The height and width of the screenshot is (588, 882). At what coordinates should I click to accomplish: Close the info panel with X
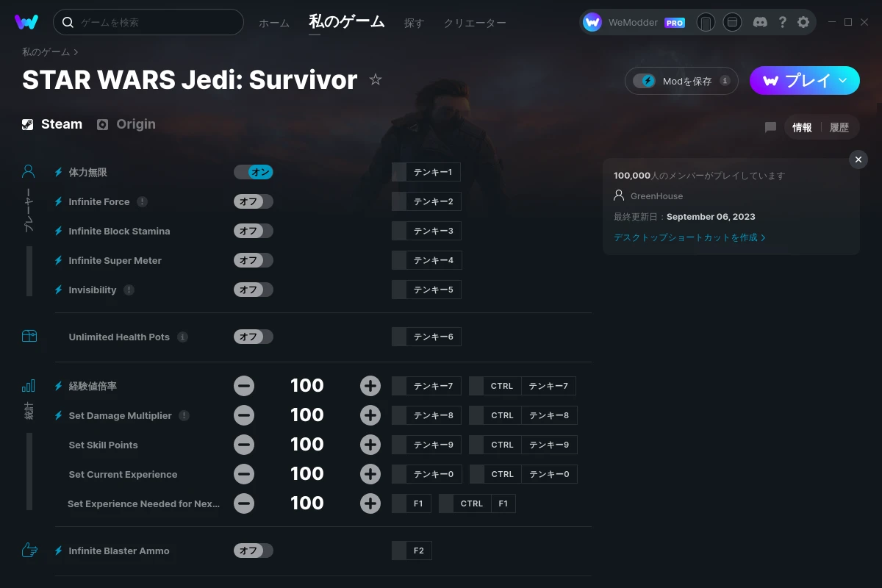[x=858, y=159]
